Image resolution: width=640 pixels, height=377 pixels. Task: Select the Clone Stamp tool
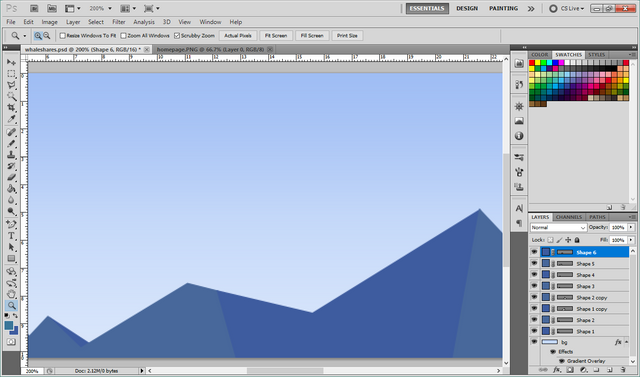(x=11, y=155)
